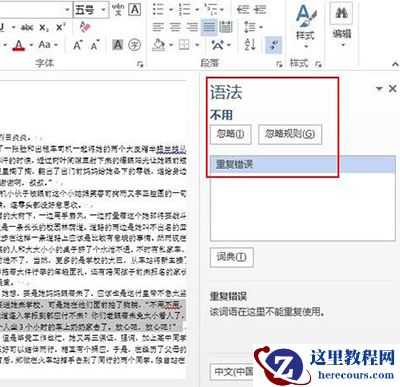Open the Styles pane launcher
Viewport: 400px width, 387px height.
coord(319,64)
